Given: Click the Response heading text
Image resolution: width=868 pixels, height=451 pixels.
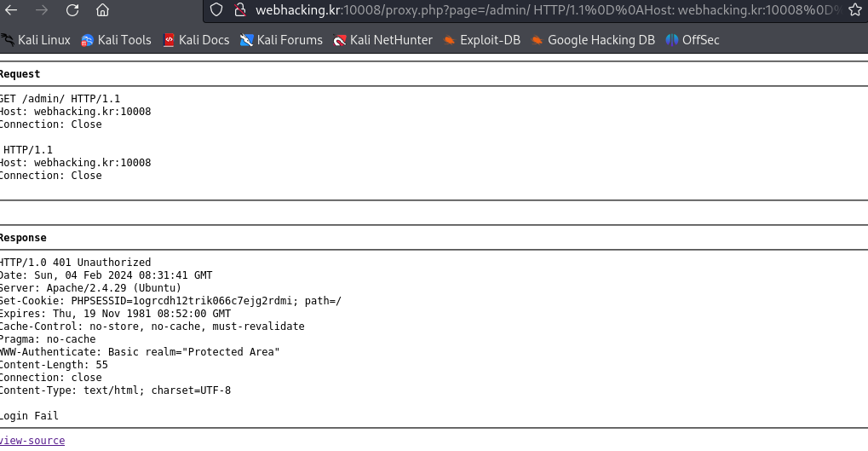Looking at the screenshot, I should coord(23,238).
